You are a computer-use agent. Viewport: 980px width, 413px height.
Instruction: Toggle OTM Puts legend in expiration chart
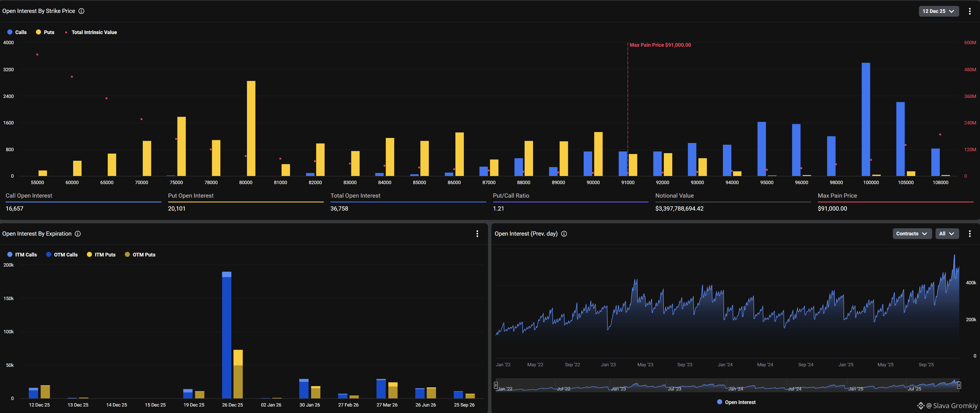140,255
